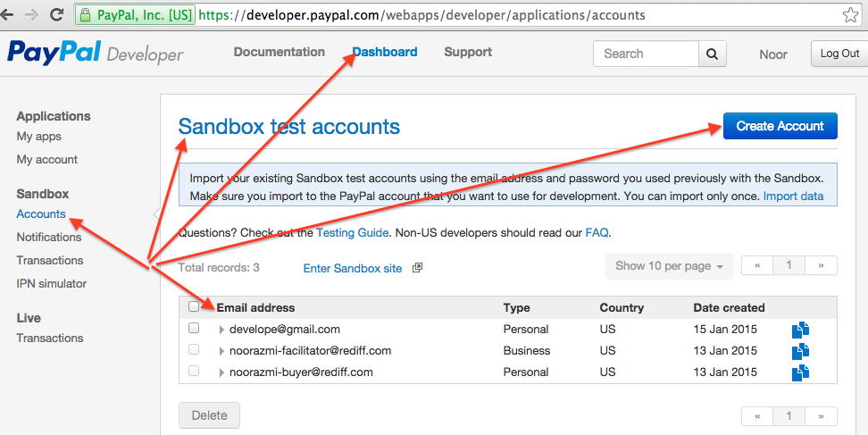Click the Type column header
Screen dimensions: 868x435
pos(516,308)
